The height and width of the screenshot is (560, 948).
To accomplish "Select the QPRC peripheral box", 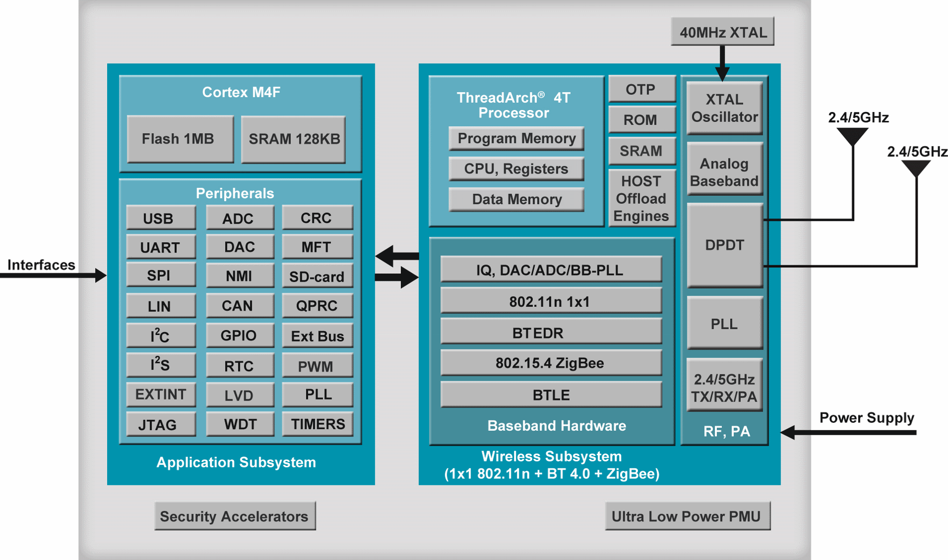I will 317,306.
